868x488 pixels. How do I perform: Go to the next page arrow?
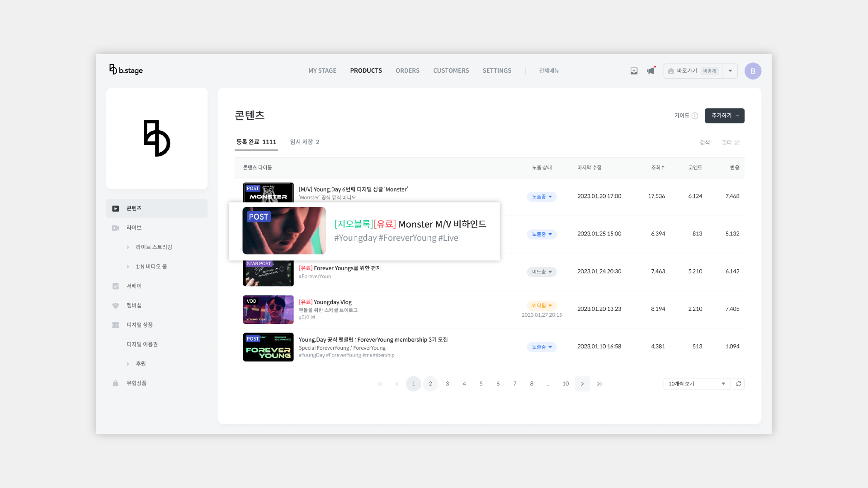click(582, 384)
